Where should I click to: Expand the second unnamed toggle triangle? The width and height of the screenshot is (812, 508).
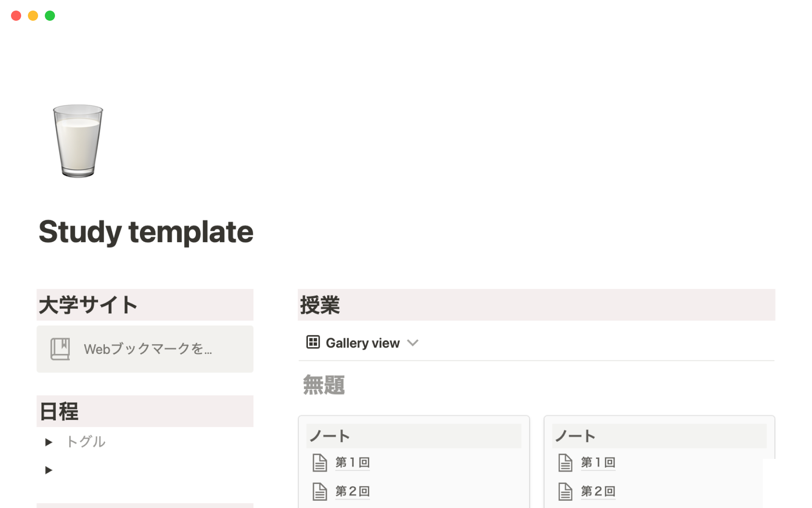click(49, 470)
